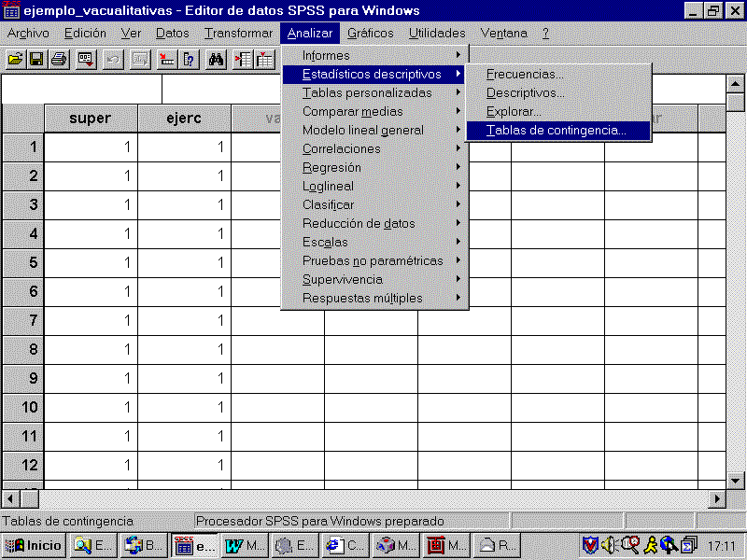Click the Insert Variable toolbar icon
The width and height of the screenshot is (747, 560).
pyautogui.click(x=265, y=60)
